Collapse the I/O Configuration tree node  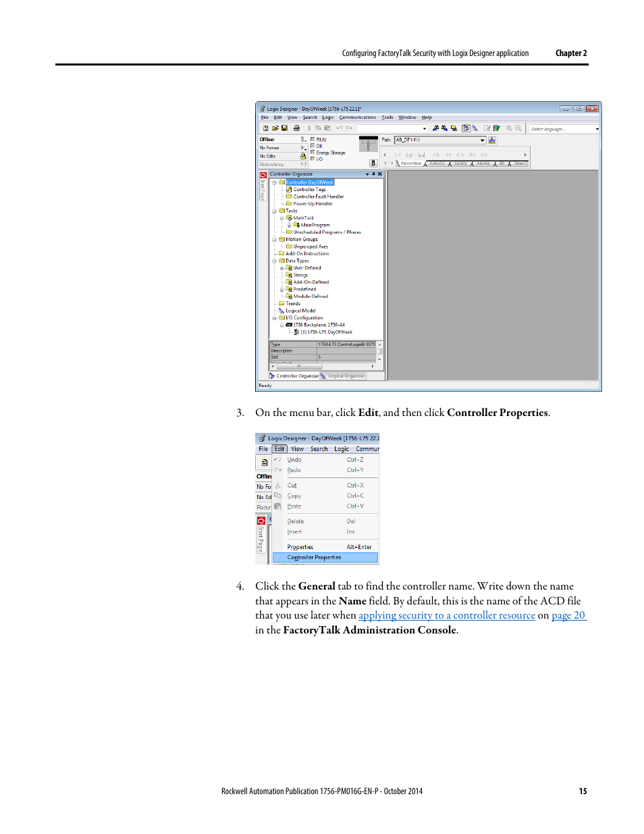[274, 317]
